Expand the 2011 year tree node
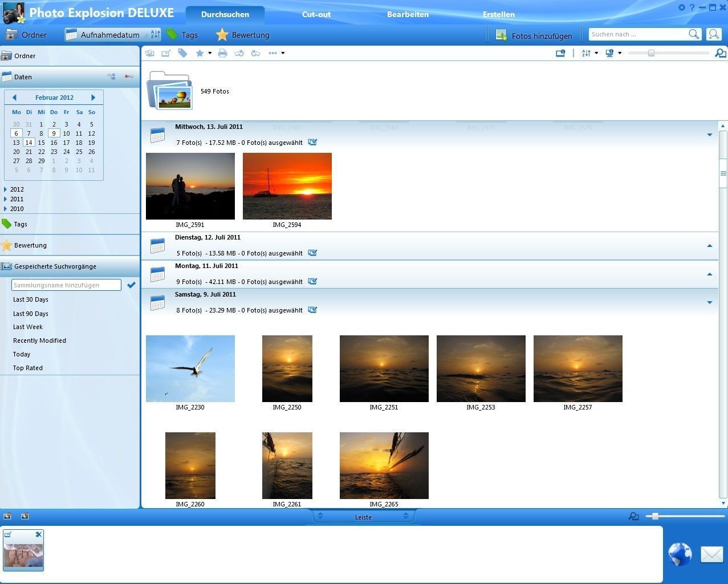This screenshot has height=584, width=728. pyautogui.click(x=6, y=199)
